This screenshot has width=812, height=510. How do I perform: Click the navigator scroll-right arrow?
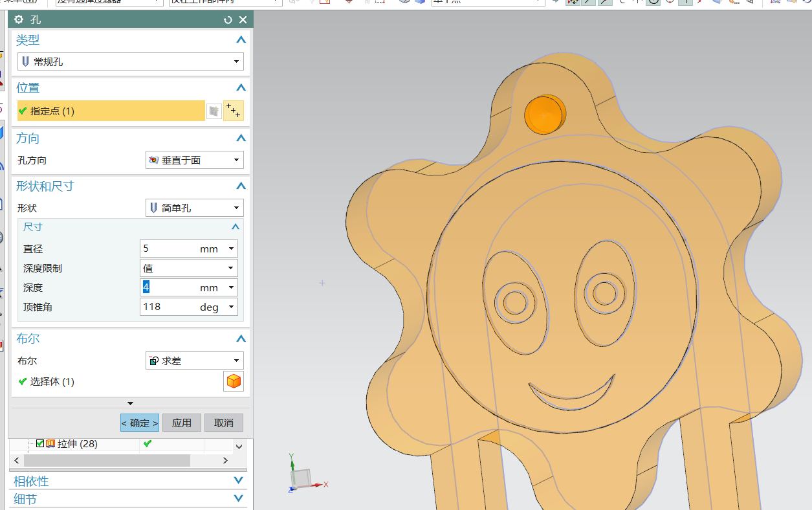(x=225, y=460)
